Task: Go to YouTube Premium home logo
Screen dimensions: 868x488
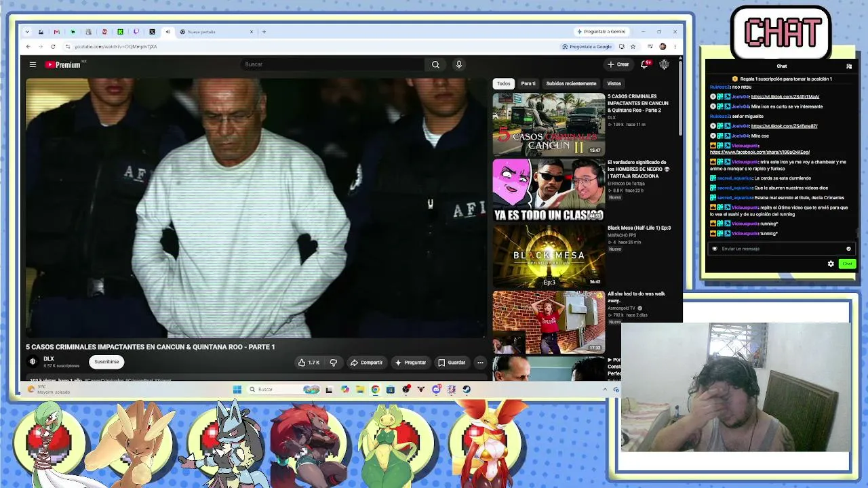Action: point(63,64)
